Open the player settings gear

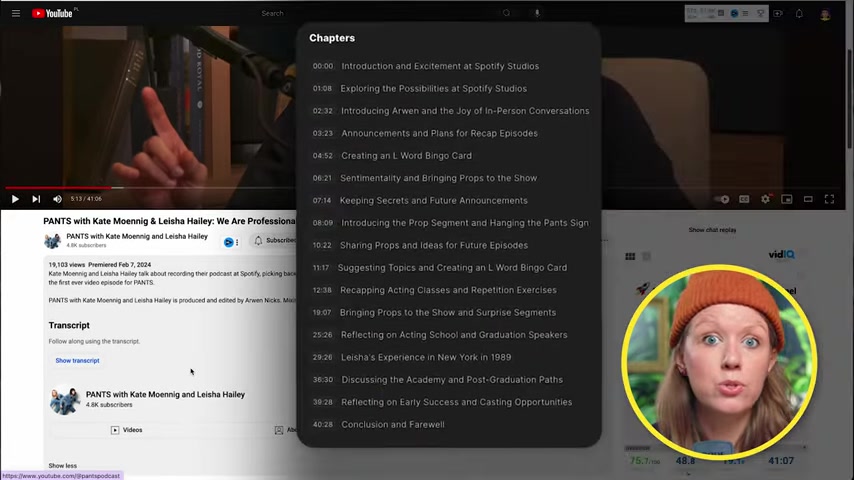(x=765, y=199)
